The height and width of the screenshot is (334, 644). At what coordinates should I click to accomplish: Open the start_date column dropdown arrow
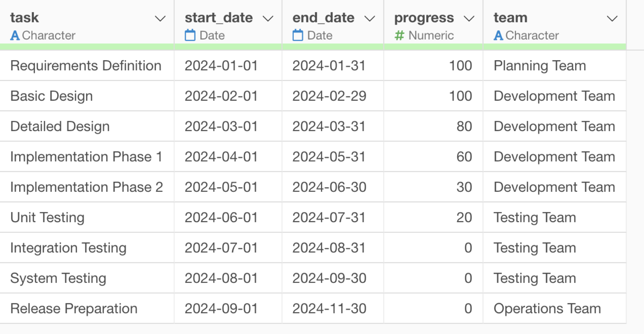click(268, 18)
